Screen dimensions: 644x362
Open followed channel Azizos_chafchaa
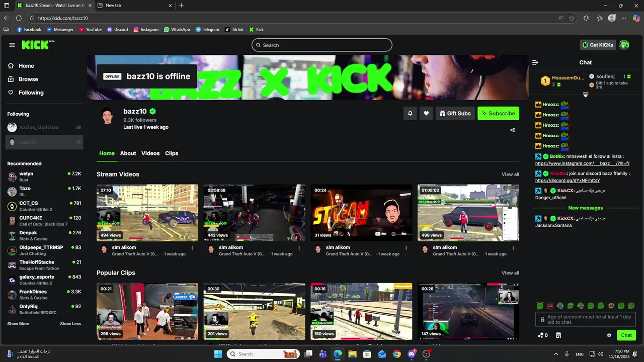pos(44,128)
